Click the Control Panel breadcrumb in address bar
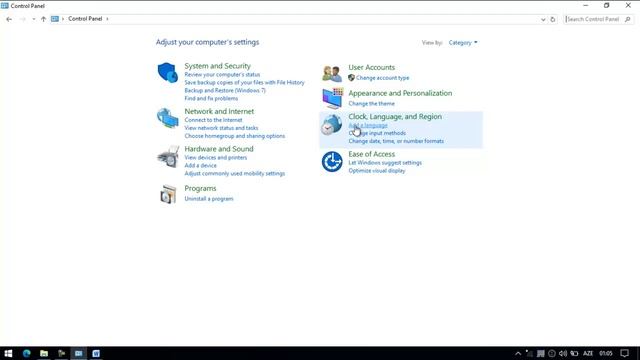Image resolution: width=640 pixels, height=360 pixels. point(85,19)
